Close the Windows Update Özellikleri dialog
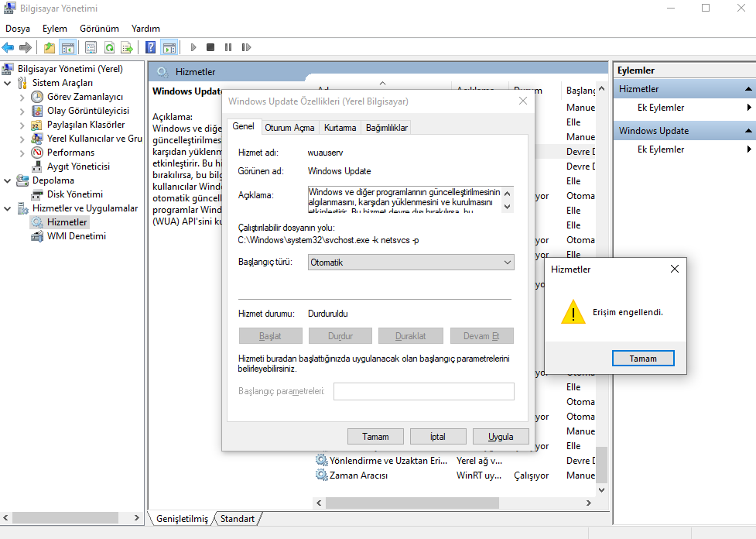The image size is (756, 539). pyautogui.click(x=523, y=101)
